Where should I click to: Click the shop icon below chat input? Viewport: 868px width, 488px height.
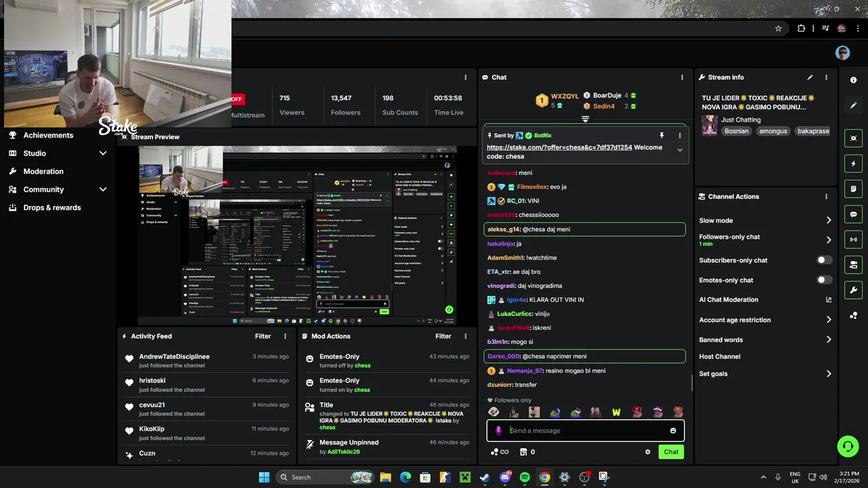coord(523,452)
